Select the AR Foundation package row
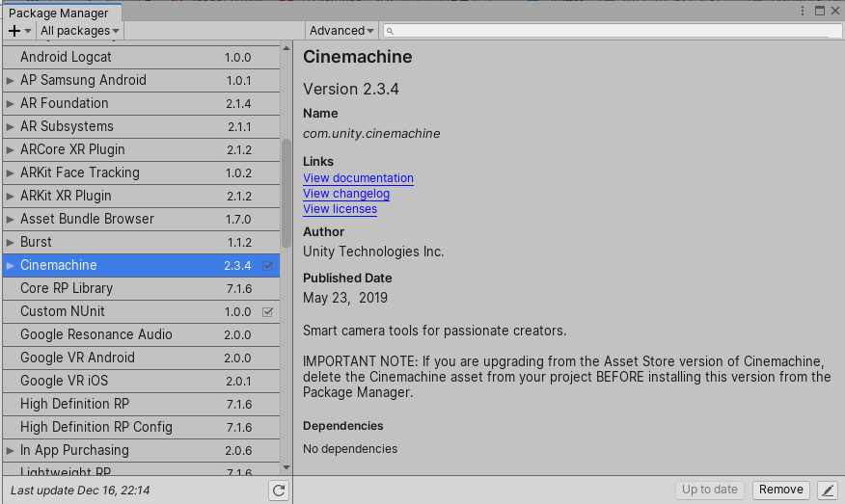The width and height of the screenshot is (845, 504). click(x=141, y=103)
